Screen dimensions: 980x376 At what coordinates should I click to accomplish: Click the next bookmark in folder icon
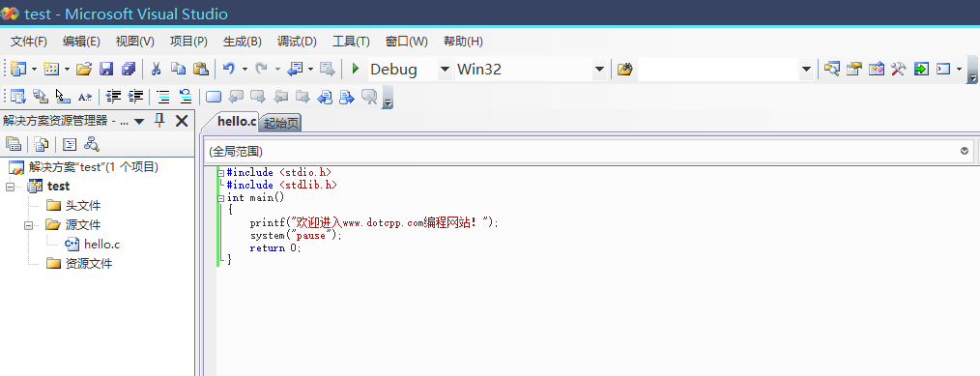click(x=303, y=97)
